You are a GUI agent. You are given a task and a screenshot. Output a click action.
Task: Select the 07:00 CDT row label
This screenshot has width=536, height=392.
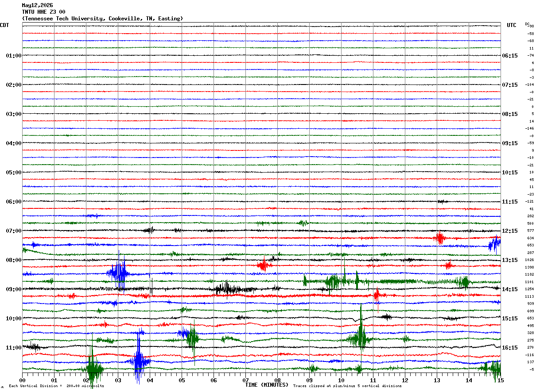tap(14, 231)
